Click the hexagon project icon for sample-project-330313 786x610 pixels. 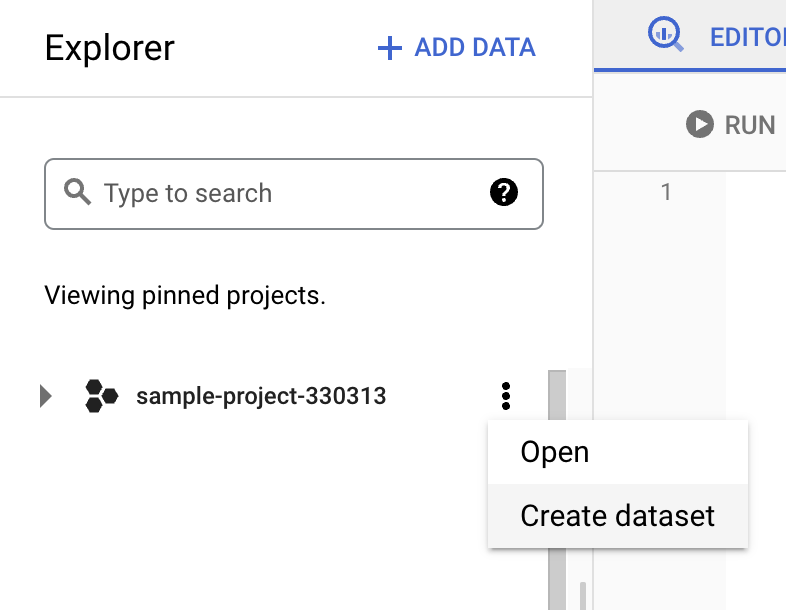click(101, 396)
